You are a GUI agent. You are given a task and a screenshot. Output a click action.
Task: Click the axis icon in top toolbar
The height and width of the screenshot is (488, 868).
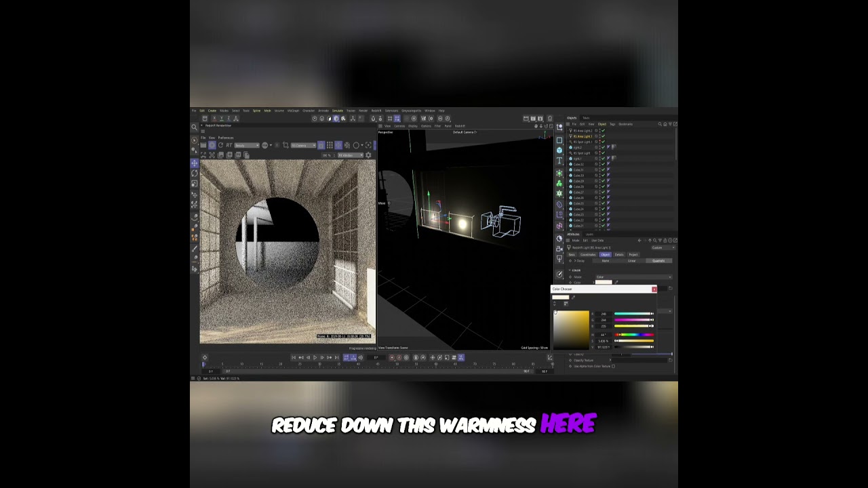click(353, 119)
